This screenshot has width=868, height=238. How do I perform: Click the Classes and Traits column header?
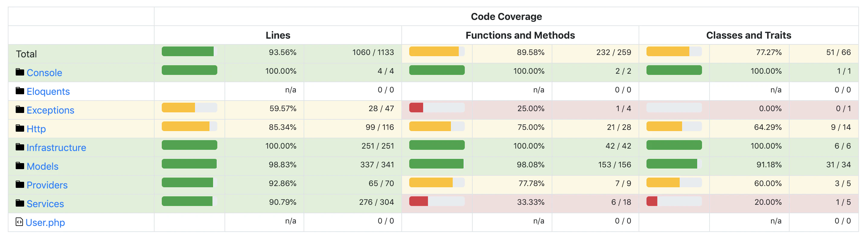[748, 35]
